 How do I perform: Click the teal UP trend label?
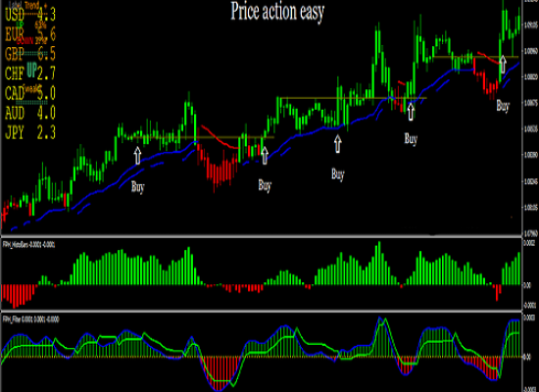click(31, 70)
